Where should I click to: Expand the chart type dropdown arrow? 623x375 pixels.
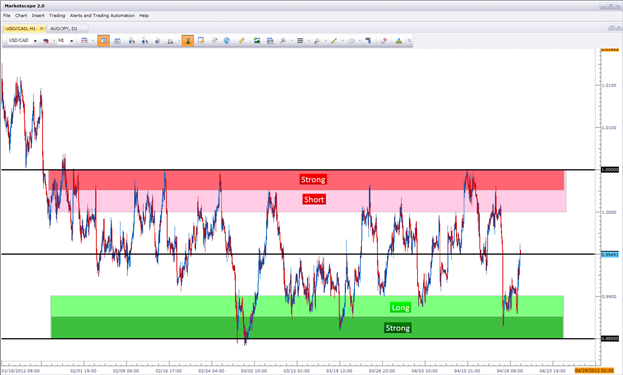click(92, 41)
